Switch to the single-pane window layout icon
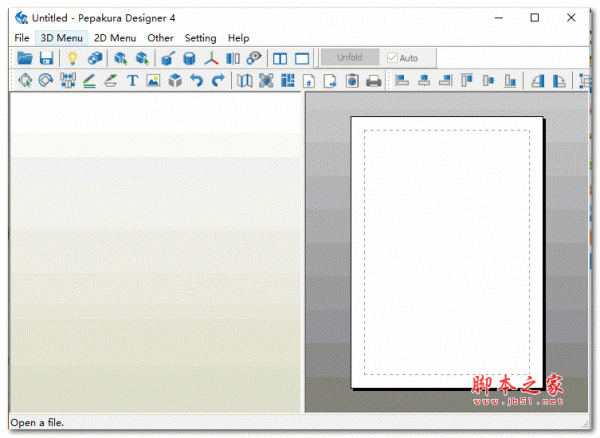The width and height of the screenshot is (600, 438). click(x=302, y=59)
